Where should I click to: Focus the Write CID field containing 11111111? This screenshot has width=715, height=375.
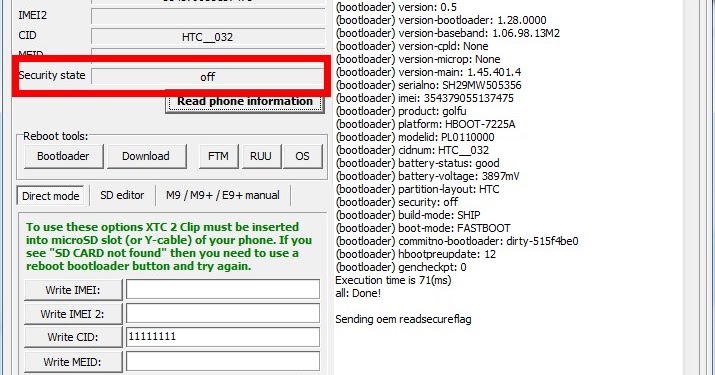tap(223, 337)
